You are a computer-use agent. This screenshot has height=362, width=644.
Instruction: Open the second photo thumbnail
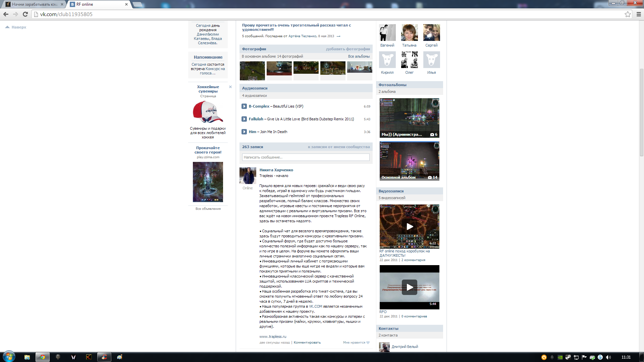click(279, 68)
